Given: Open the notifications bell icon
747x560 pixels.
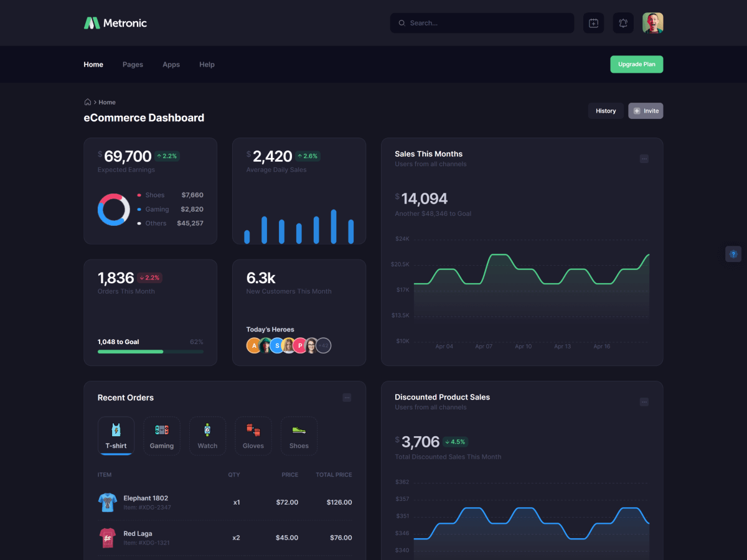Looking at the screenshot, I should pyautogui.click(x=623, y=23).
